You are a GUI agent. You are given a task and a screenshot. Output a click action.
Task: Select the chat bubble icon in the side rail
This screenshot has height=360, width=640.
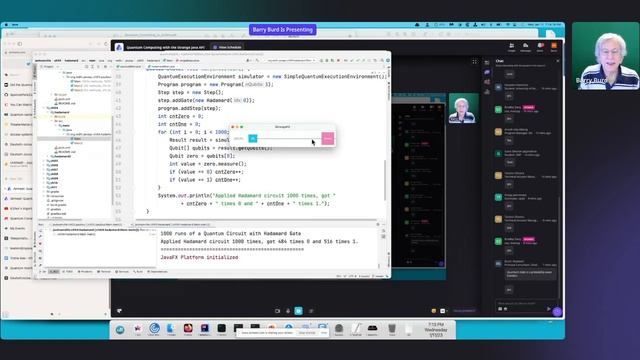(487, 72)
